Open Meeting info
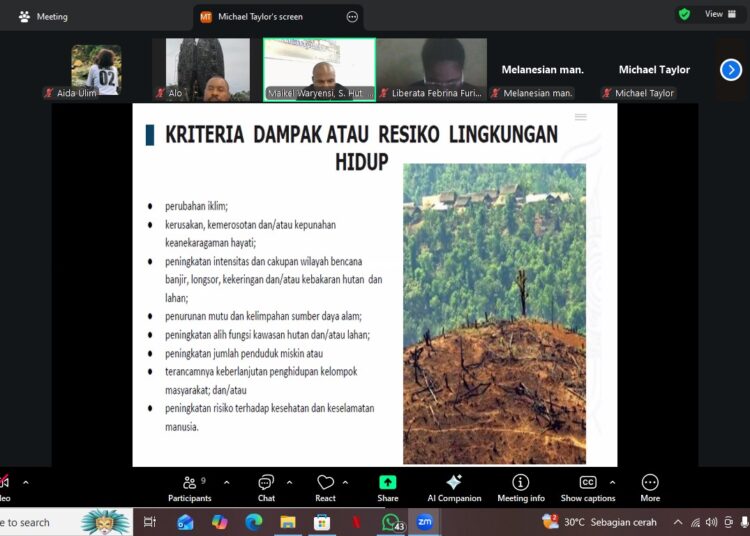This screenshot has width=750, height=536. click(x=521, y=489)
